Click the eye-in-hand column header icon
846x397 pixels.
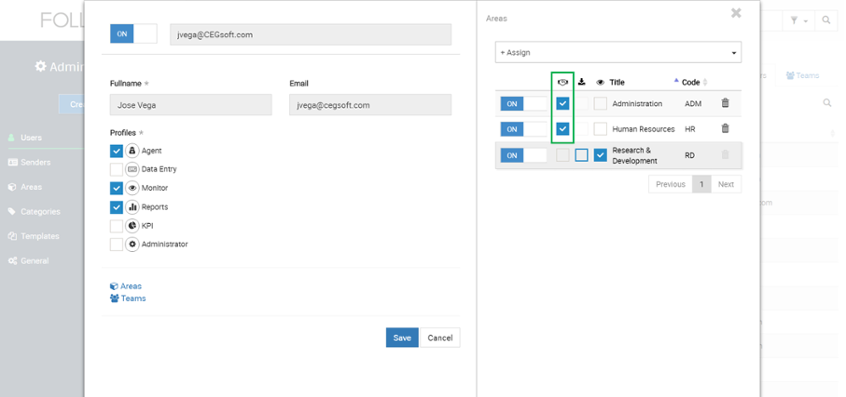(x=563, y=82)
